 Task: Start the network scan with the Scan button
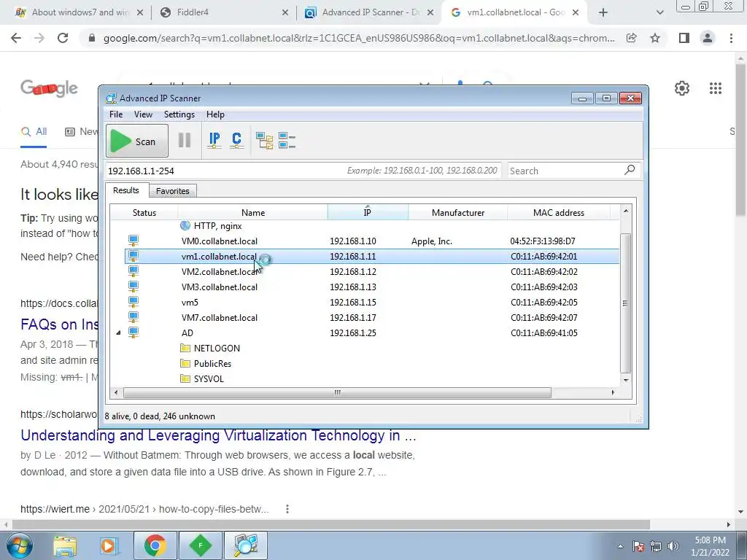136,141
